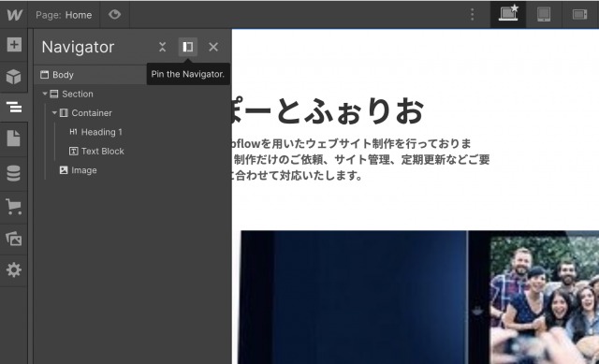
Task: Open the Pages panel
Action: [14, 138]
